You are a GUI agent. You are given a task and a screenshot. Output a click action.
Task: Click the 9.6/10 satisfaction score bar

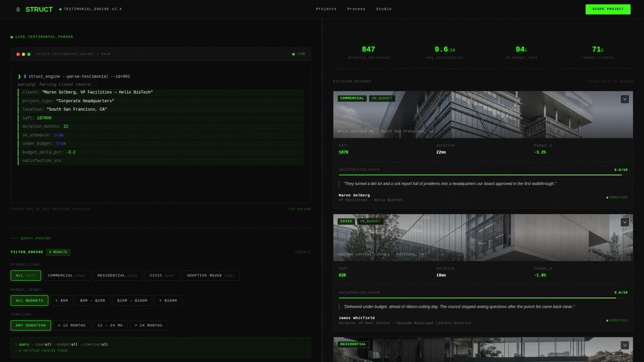(x=483, y=298)
